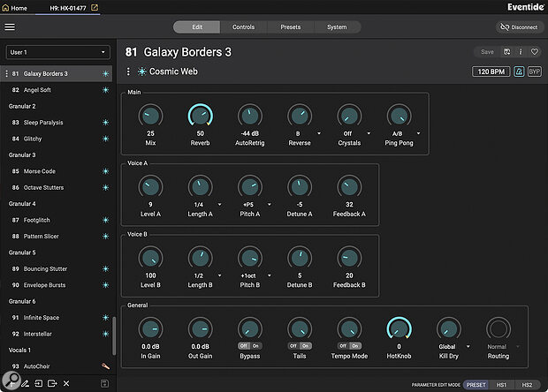
Task: Toggle the BYP bypass button
Action: [x=535, y=72]
